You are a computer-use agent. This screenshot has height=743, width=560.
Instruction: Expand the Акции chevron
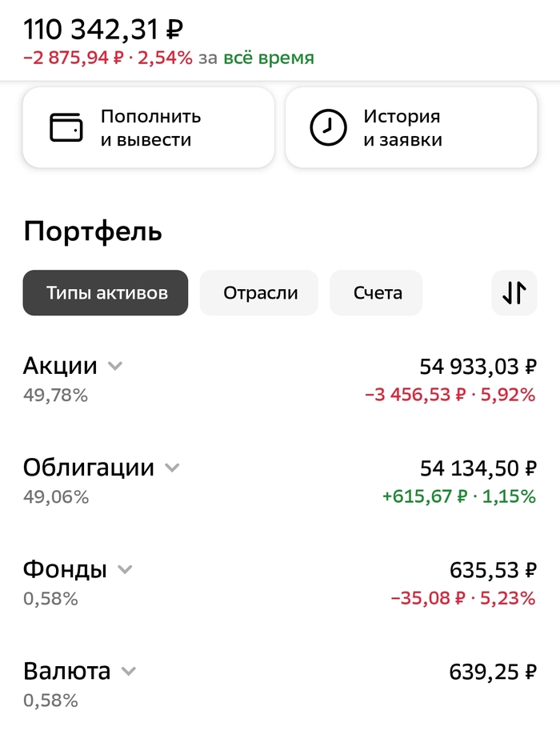pyautogui.click(x=115, y=367)
